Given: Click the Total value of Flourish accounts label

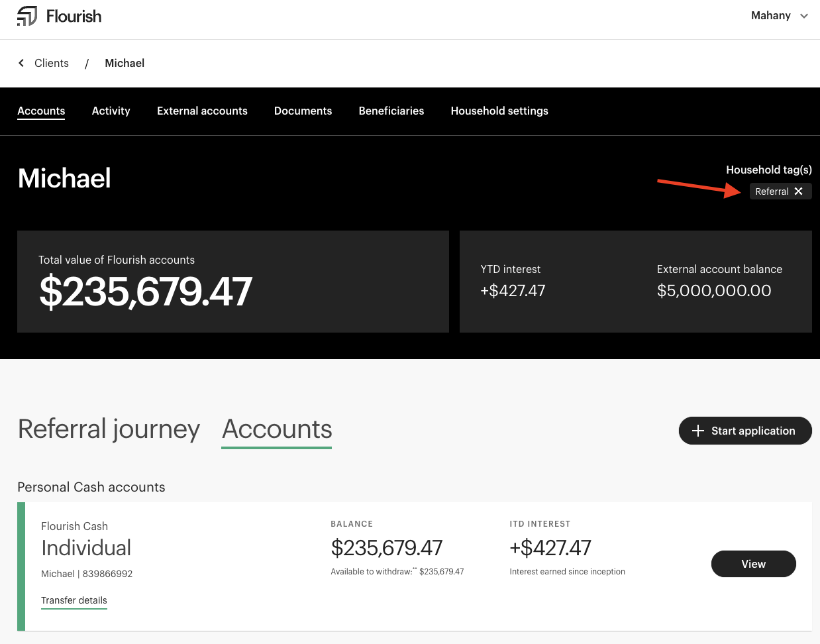Looking at the screenshot, I should 117,260.
